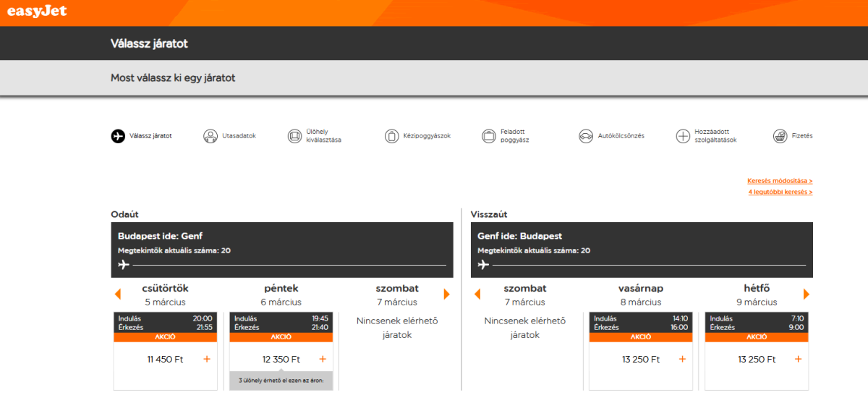868x411 pixels.
Task: Click the Kézipoggyászok cabin bag icon
Action: (392, 136)
